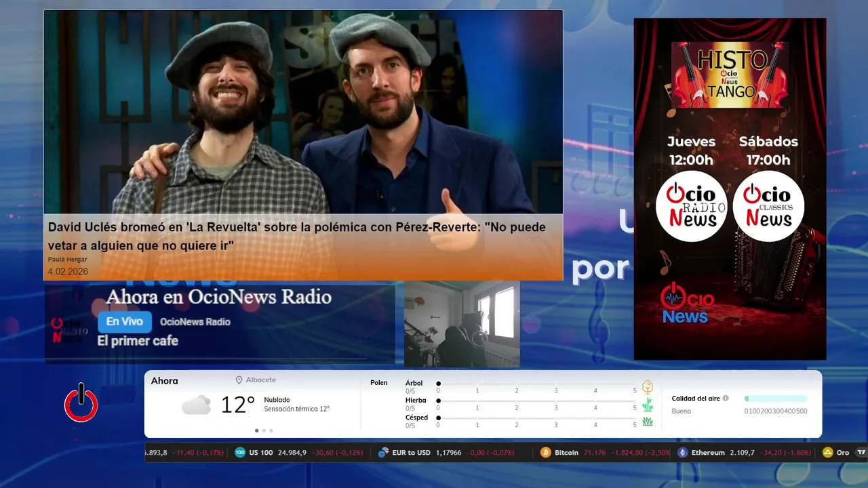Click OcioNews Radio logo beside En Vivo
The width and height of the screenshot is (868, 488).
69,330
